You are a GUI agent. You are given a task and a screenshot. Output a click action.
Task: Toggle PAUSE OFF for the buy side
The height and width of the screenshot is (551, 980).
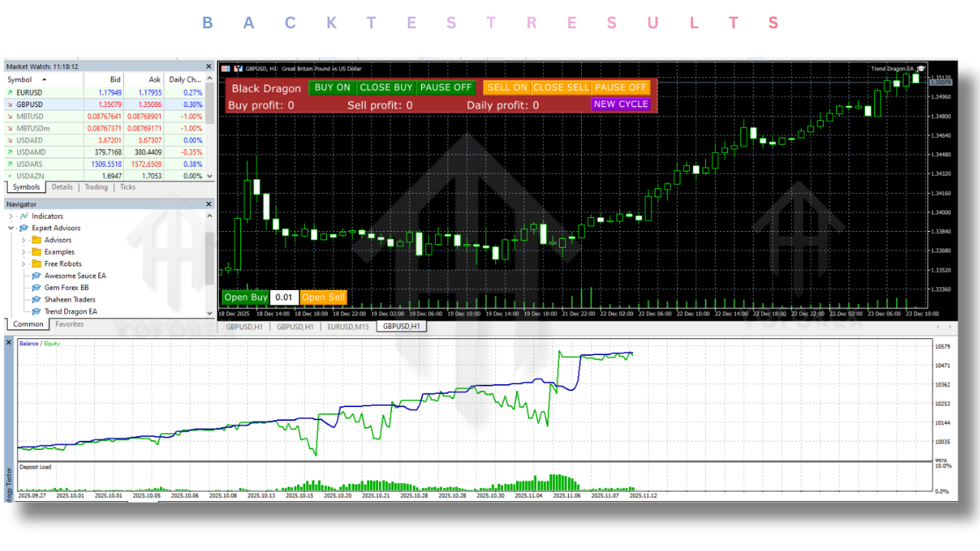coord(445,87)
